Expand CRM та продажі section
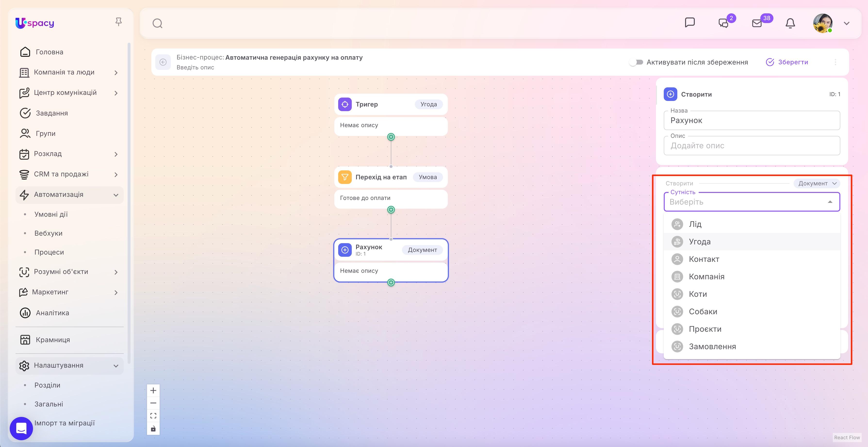Image resolution: width=868 pixels, height=447 pixels. click(x=69, y=174)
